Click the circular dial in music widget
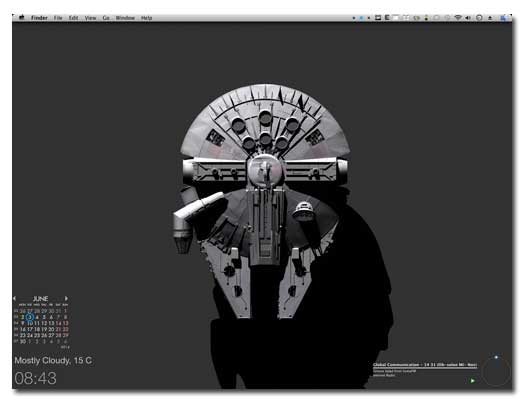The height and width of the screenshot is (408, 529). 496,371
